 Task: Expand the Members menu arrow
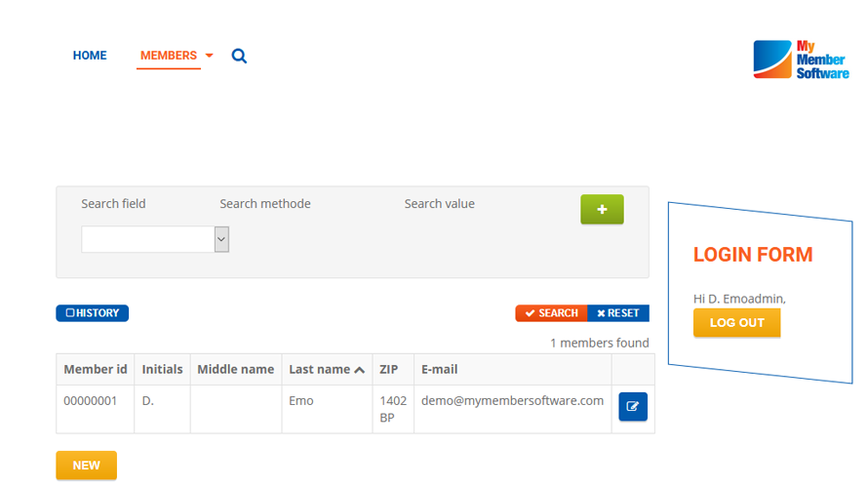(x=210, y=57)
